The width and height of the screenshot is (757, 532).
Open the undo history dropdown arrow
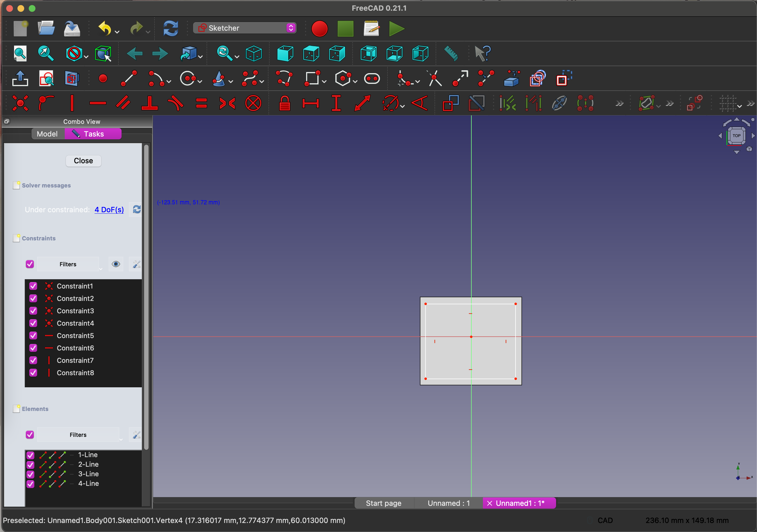pos(117,32)
